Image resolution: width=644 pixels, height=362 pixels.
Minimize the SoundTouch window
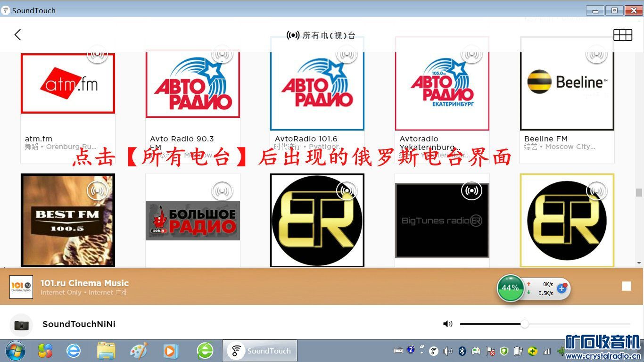[595, 10]
